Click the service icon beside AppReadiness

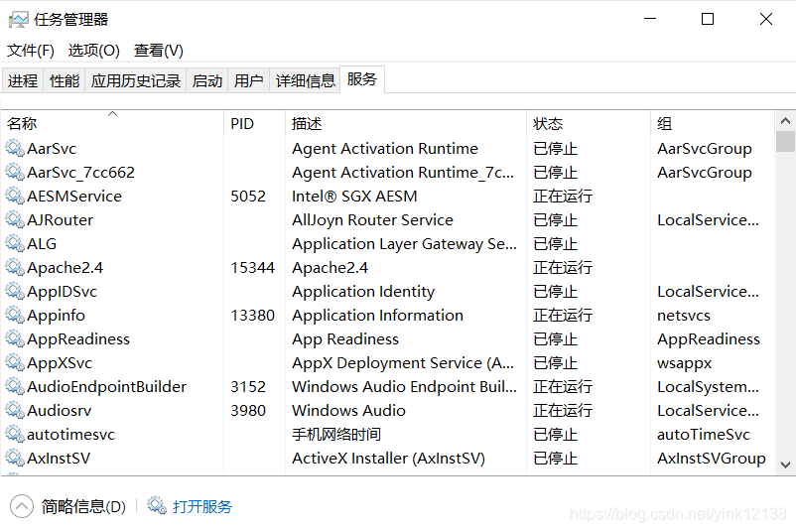(15, 339)
